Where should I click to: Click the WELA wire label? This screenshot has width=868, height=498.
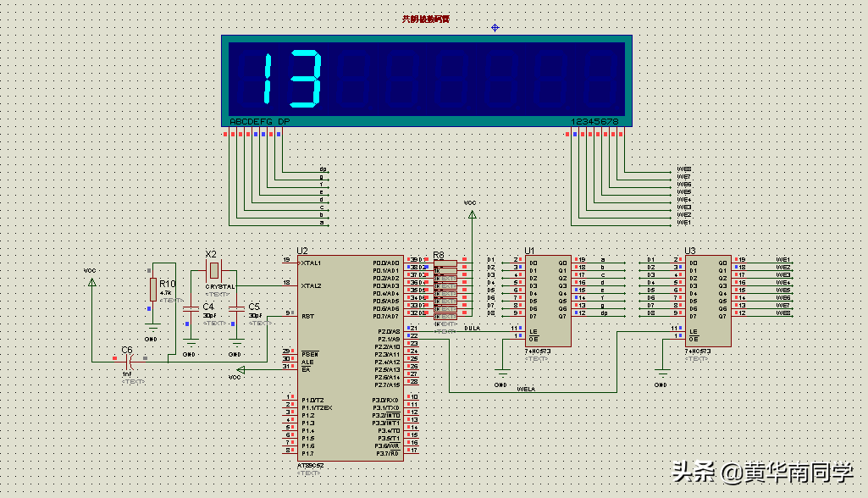click(x=526, y=389)
